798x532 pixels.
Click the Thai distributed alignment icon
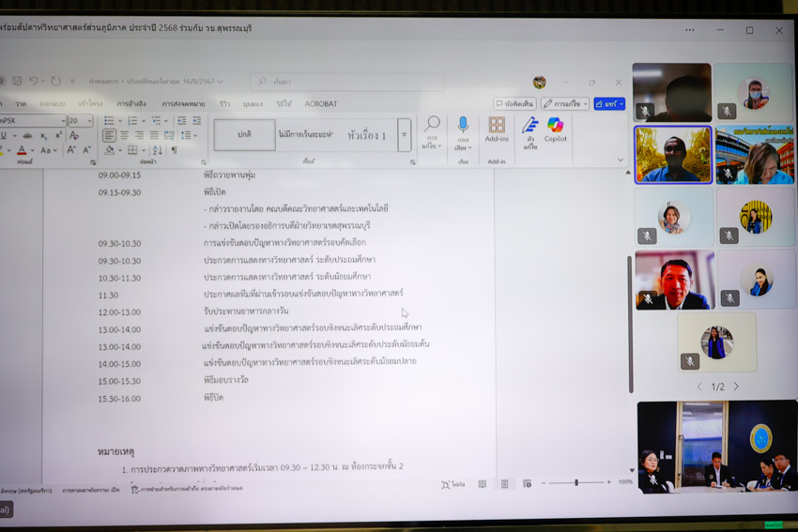tap(169, 135)
